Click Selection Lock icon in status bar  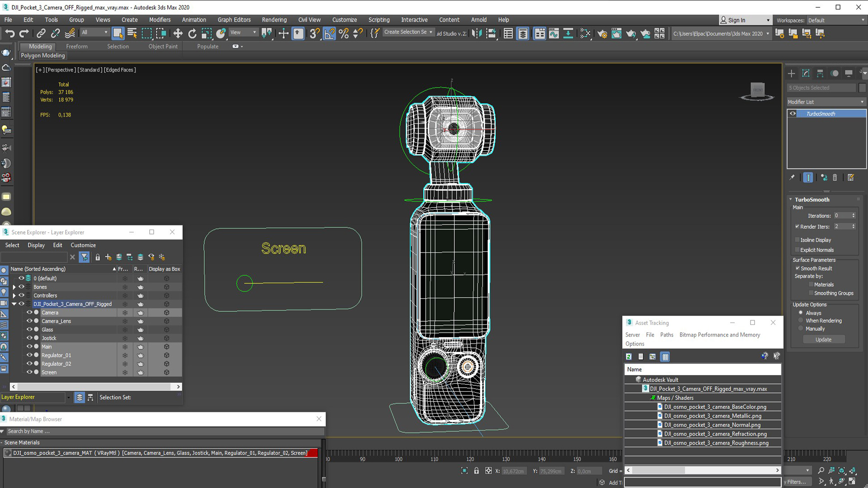point(476,471)
